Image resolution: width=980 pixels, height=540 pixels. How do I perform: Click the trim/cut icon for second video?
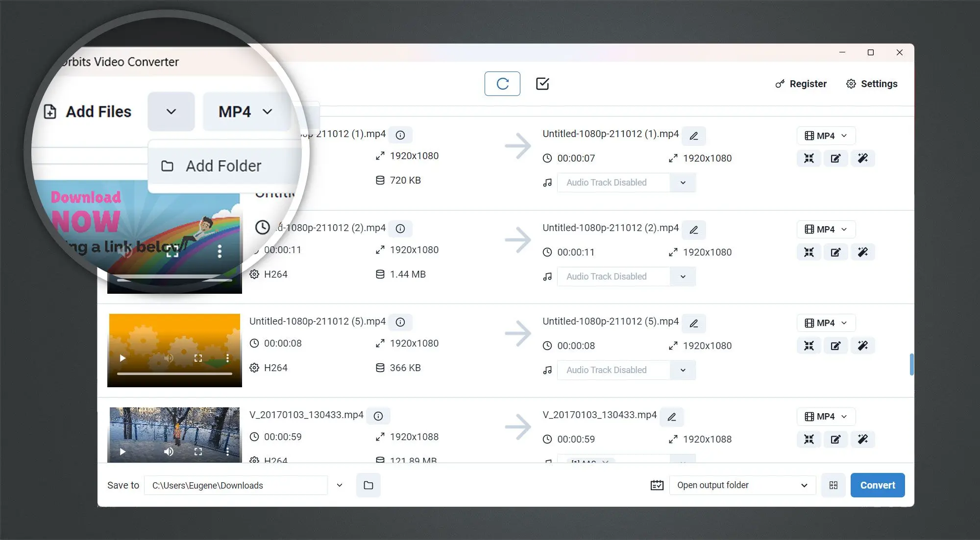coord(809,252)
